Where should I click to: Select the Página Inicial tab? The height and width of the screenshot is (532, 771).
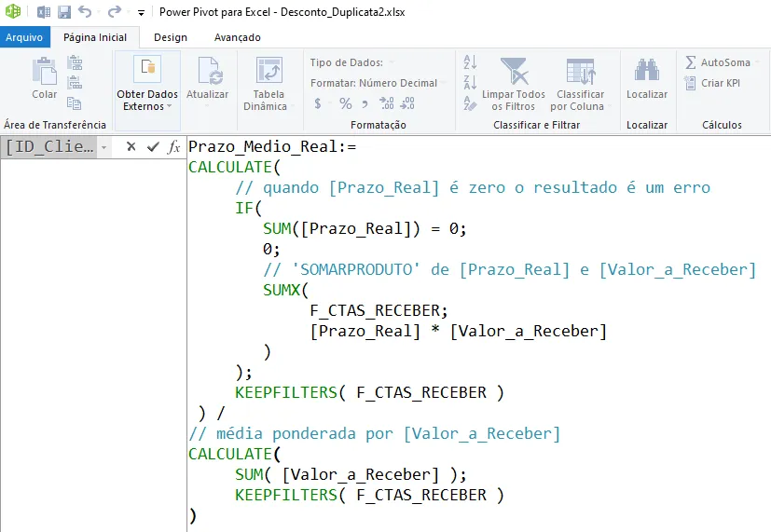point(95,37)
